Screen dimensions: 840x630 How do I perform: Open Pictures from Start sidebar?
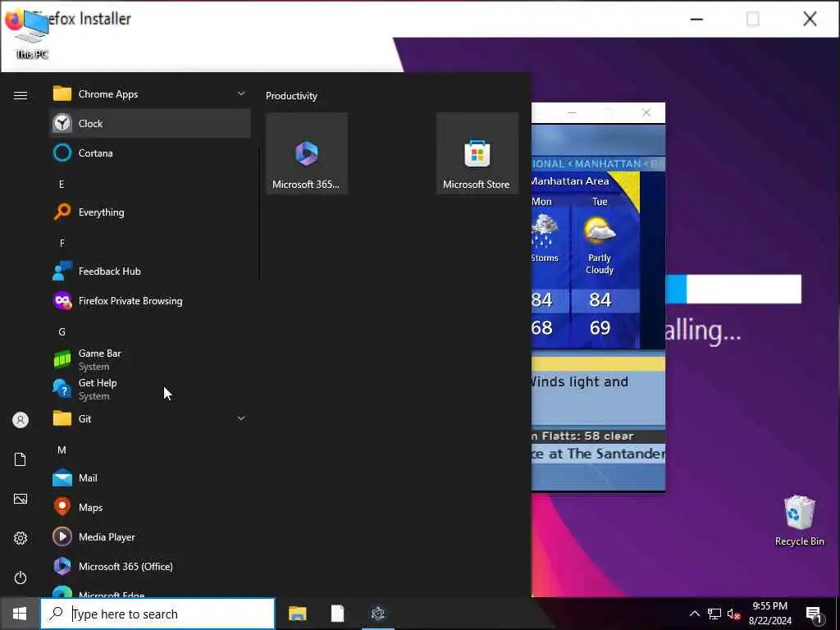pyautogui.click(x=21, y=499)
